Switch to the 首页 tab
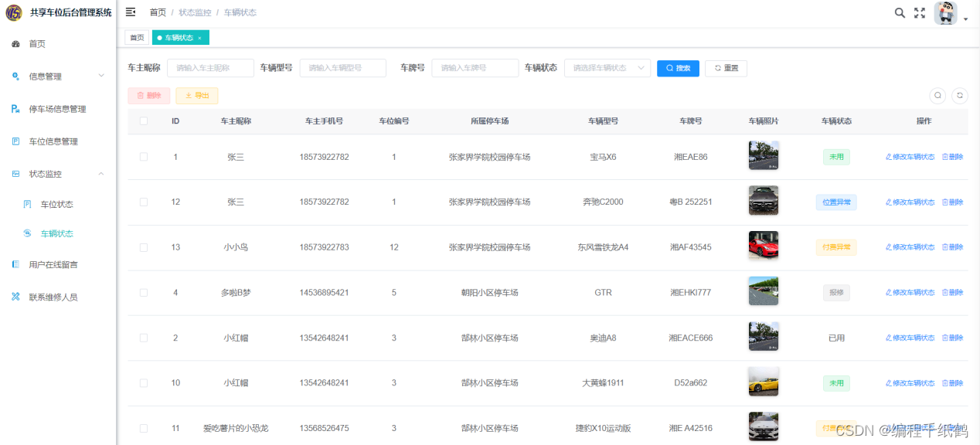This screenshot has height=445, width=980. pos(137,38)
